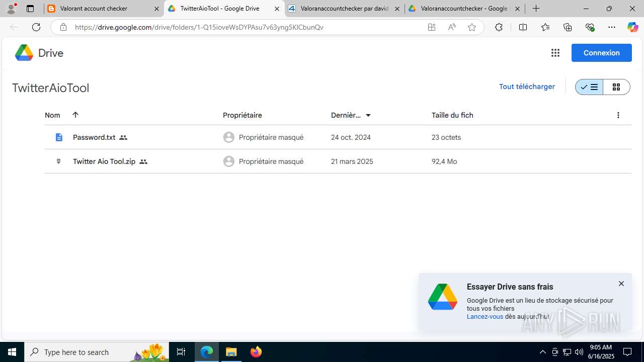Click the 92,4 Mo size
Image resolution: width=644 pixels, height=362 pixels.
click(x=444, y=161)
